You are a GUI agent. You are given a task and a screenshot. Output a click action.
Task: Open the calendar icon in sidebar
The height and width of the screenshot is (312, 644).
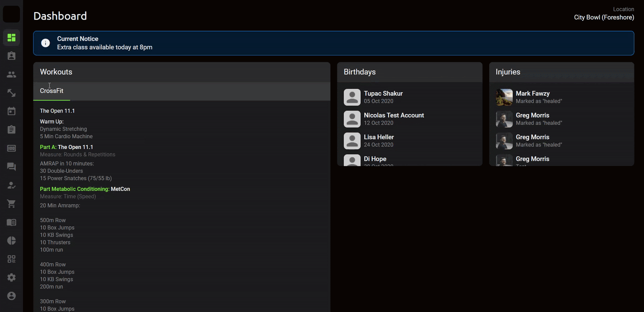(11, 111)
